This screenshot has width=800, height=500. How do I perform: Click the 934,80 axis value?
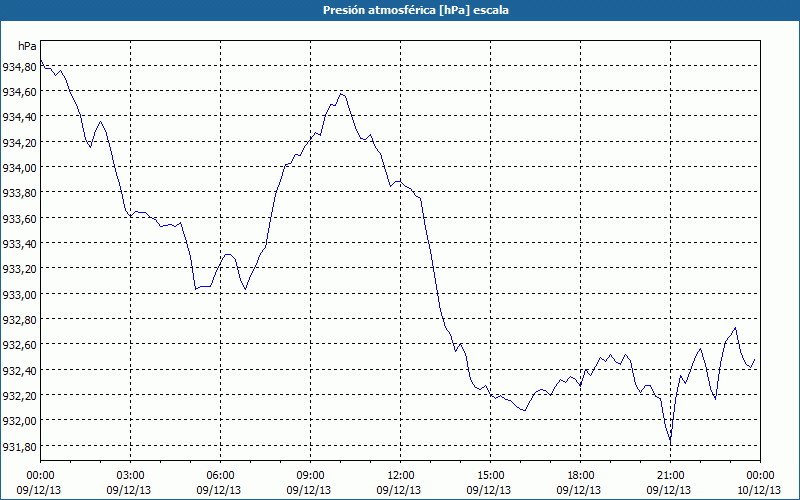[x=19, y=66]
